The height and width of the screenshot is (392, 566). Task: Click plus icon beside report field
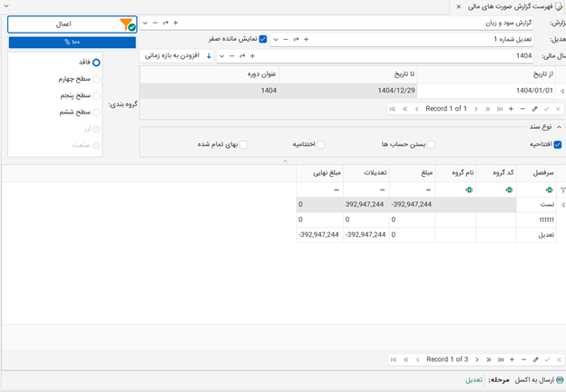(175, 23)
